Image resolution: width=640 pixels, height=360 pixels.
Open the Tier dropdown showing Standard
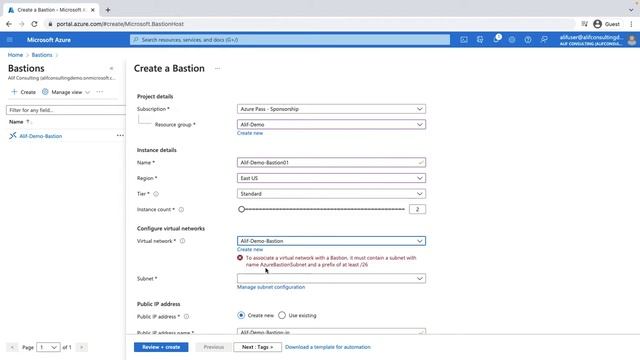pyautogui.click(x=331, y=193)
